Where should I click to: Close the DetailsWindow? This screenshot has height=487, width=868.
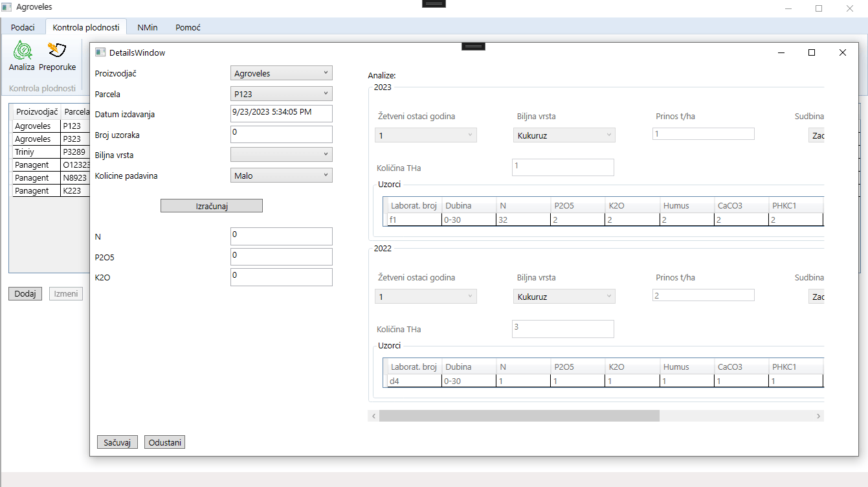coord(842,52)
